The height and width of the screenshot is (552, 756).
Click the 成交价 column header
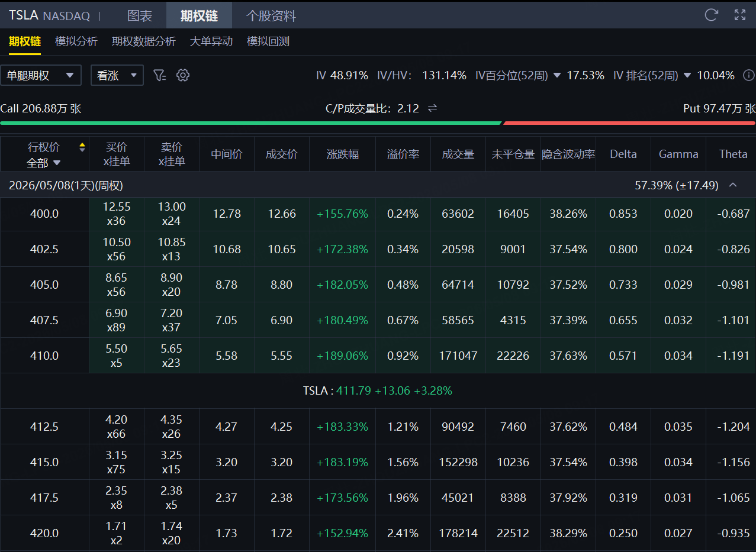[x=282, y=154]
